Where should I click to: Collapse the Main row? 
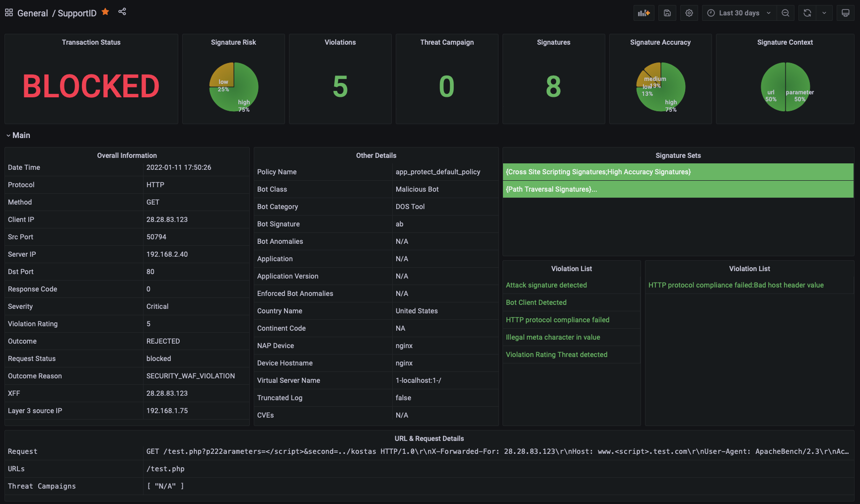pyautogui.click(x=18, y=135)
